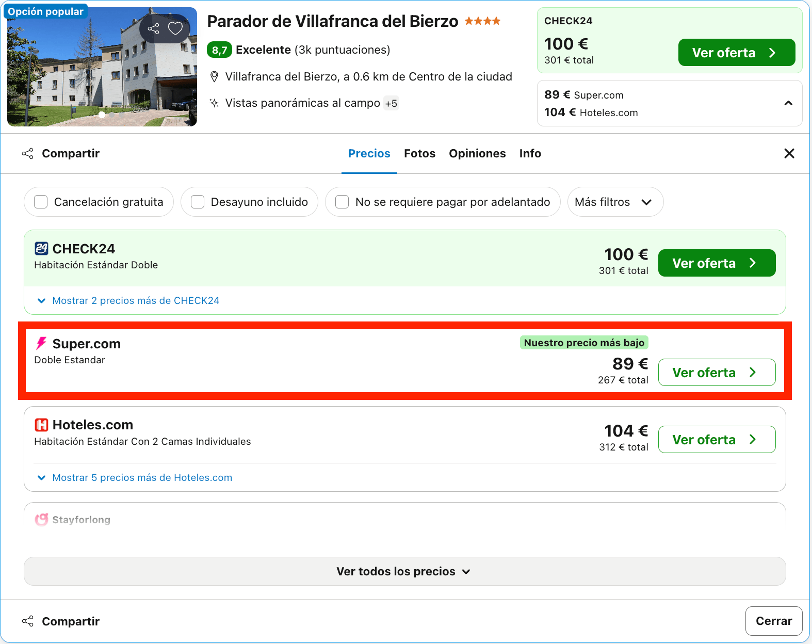Viewport: 812px width, 644px height.
Task: Click Doble Estandar room text
Action: point(70,360)
